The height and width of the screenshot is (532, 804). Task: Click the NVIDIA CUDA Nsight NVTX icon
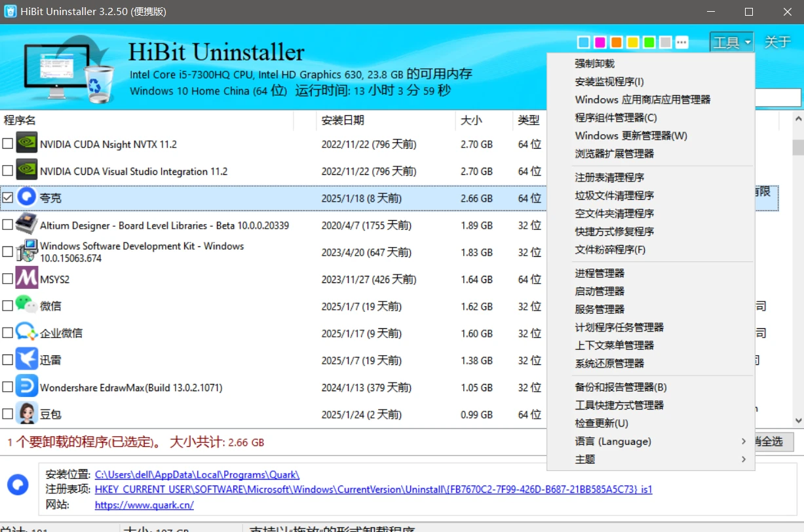(26, 143)
